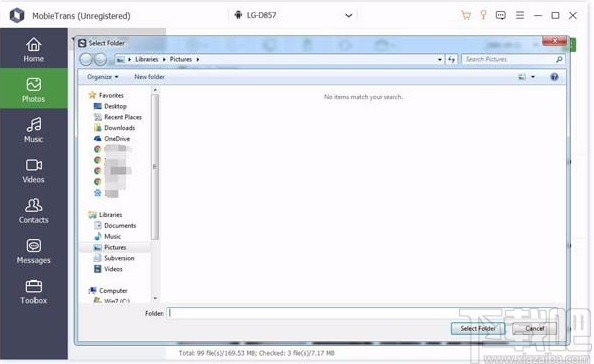Screen dimensions: 594x364
Task: Select Documents library
Action: 120,226
